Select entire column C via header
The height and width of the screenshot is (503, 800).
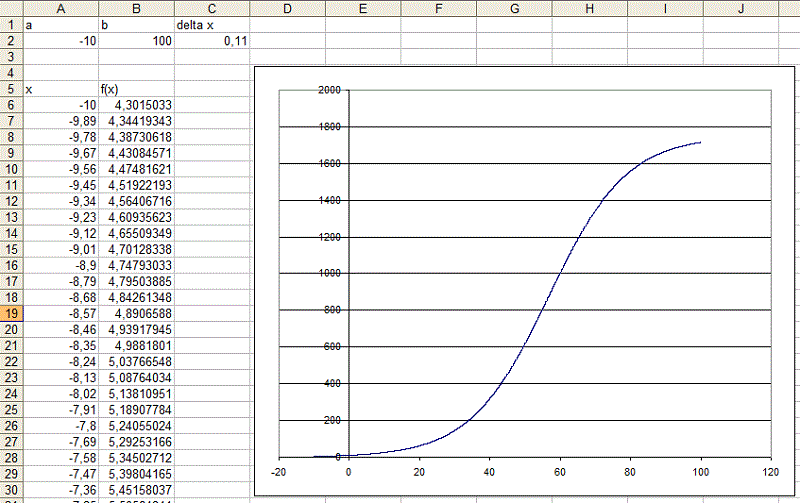212,8
